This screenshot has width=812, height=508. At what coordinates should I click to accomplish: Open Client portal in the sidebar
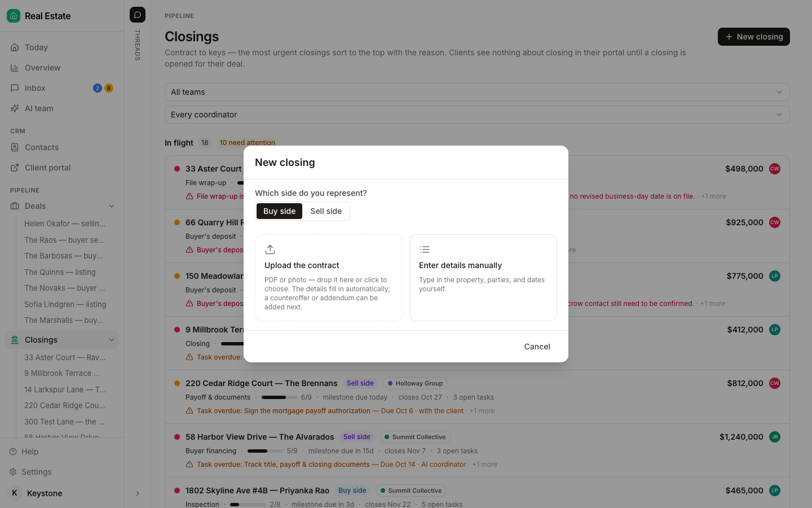(x=62, y=168)
